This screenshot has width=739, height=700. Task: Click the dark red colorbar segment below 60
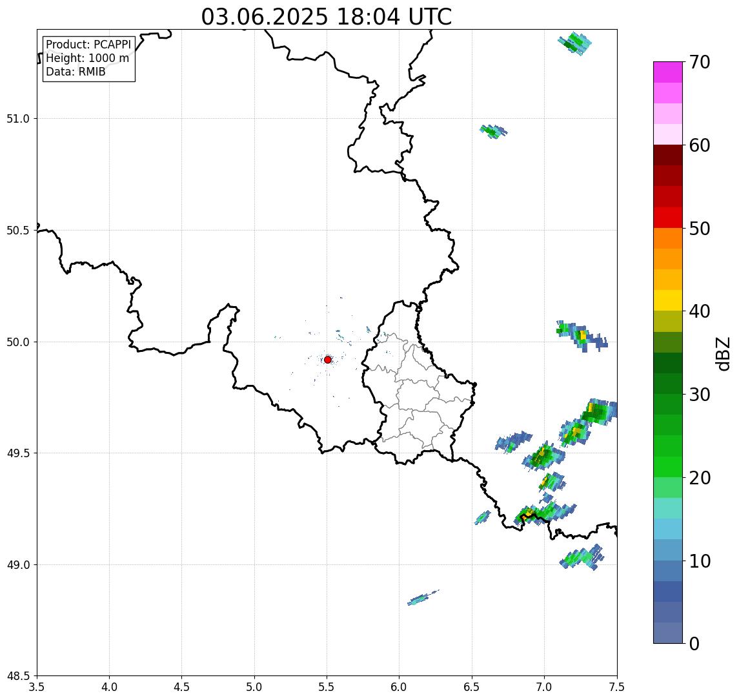tap(668, 155)
